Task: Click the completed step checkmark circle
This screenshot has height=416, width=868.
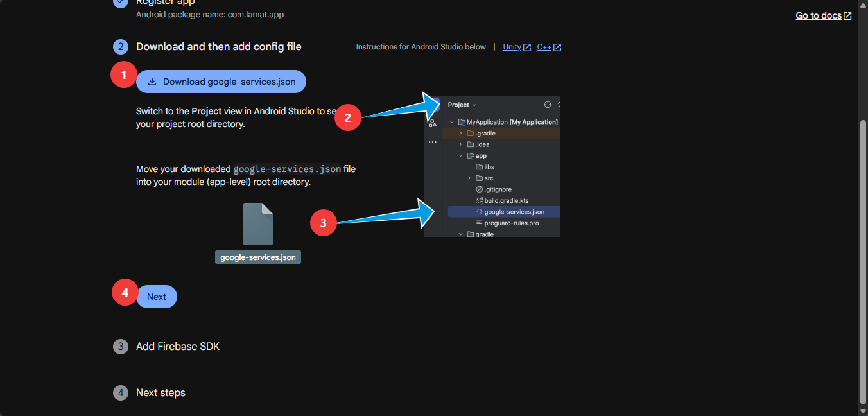Action: coord(121,3)
